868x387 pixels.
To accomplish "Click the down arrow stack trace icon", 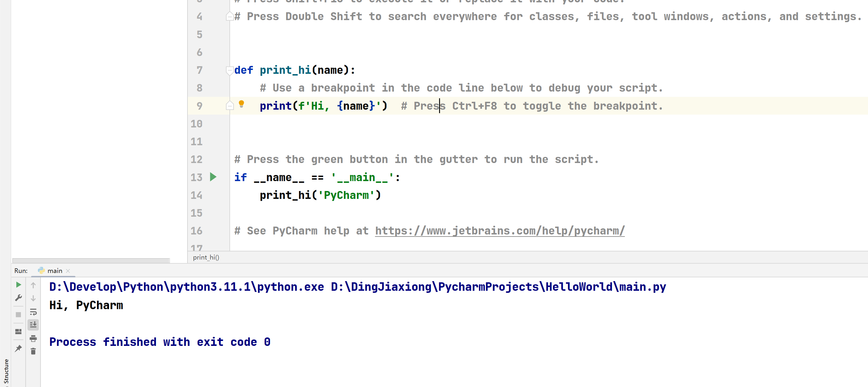I will [x=33, y=298].
